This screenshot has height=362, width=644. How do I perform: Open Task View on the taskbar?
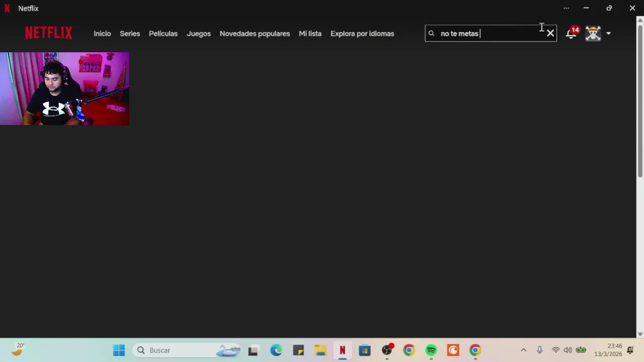click(x=253, y=350)
